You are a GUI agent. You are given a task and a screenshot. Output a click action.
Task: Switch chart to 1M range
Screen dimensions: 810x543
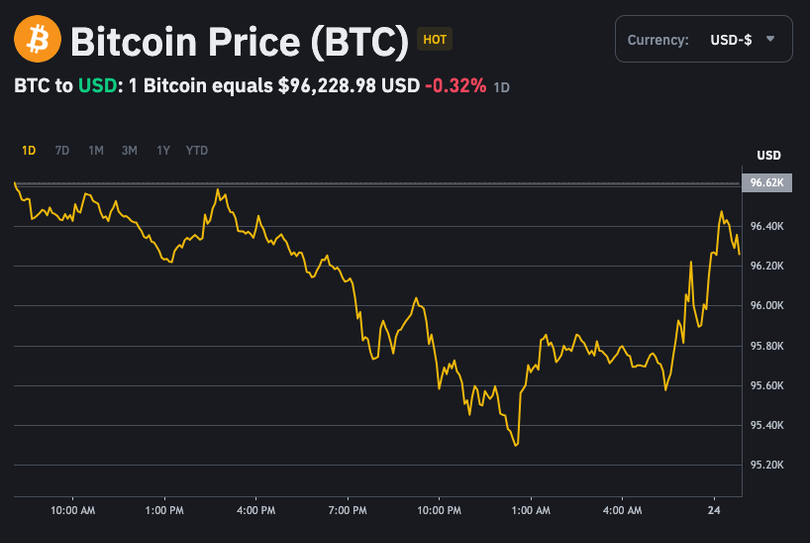point(96,151)
